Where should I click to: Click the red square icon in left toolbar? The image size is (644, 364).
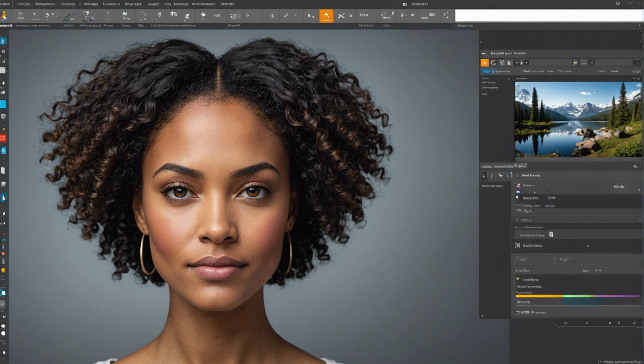[x=3, y=138]
